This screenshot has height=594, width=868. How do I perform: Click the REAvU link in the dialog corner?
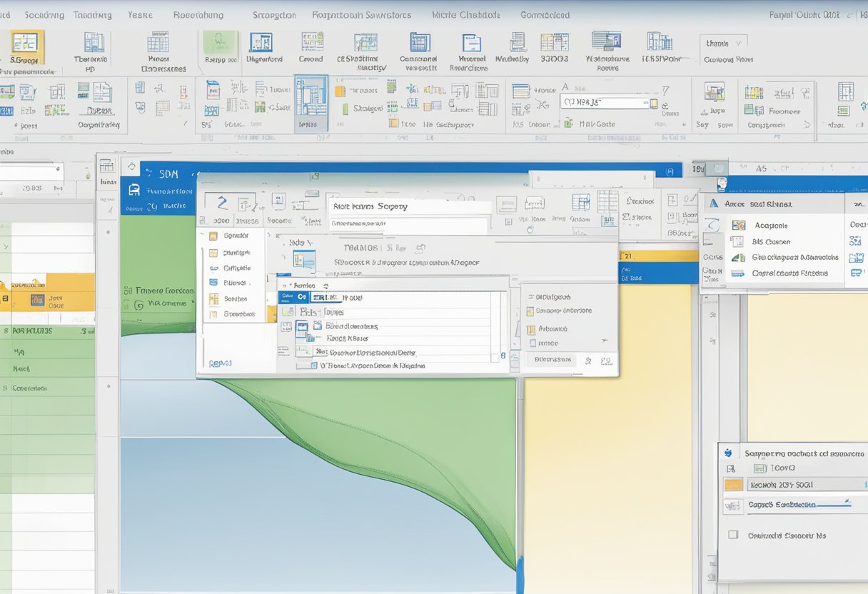click(x=218, y=363)
